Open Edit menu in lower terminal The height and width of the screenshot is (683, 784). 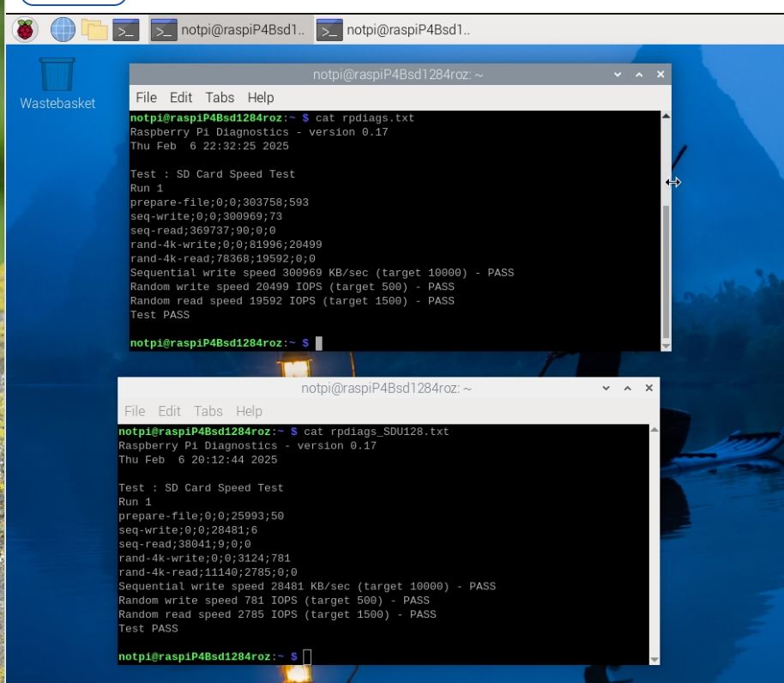169,411
